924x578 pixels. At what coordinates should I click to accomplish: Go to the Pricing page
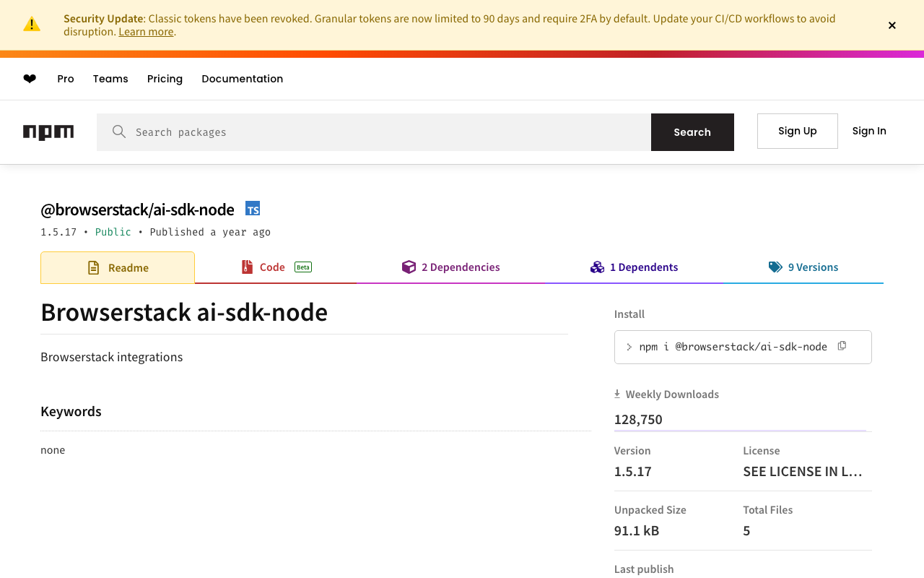[165, 79]
